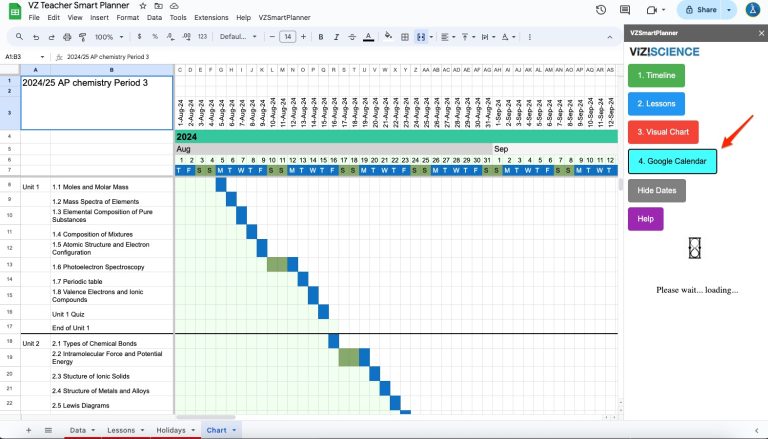The image size is (768, 439).
Task: Click the redo arrow
Action: [x=51, y=37]
